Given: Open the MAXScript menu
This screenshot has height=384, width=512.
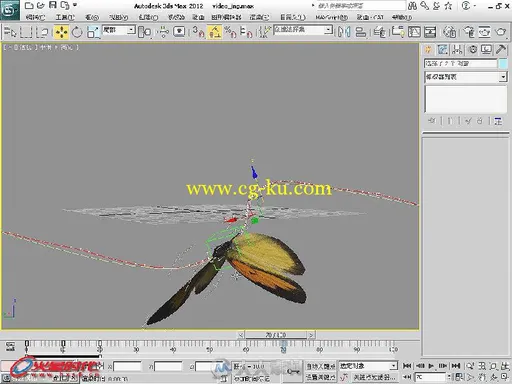Looking at the screenshot, I should [332, 17].
